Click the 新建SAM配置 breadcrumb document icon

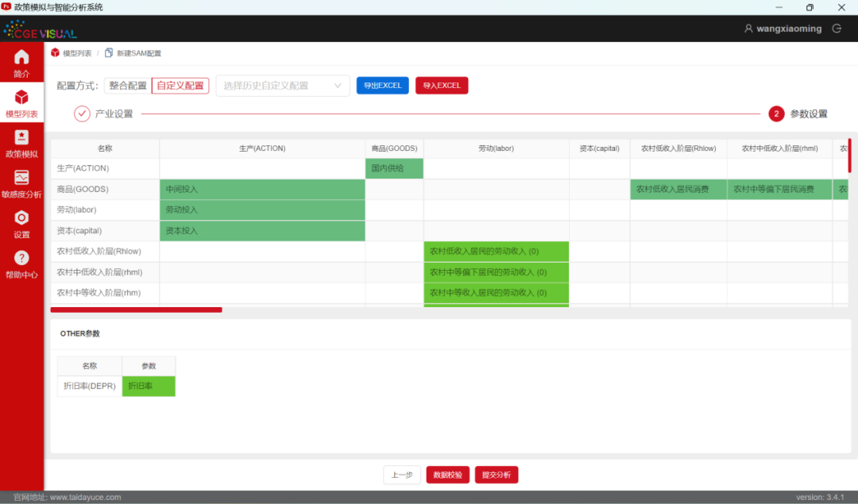click(108, 53)
